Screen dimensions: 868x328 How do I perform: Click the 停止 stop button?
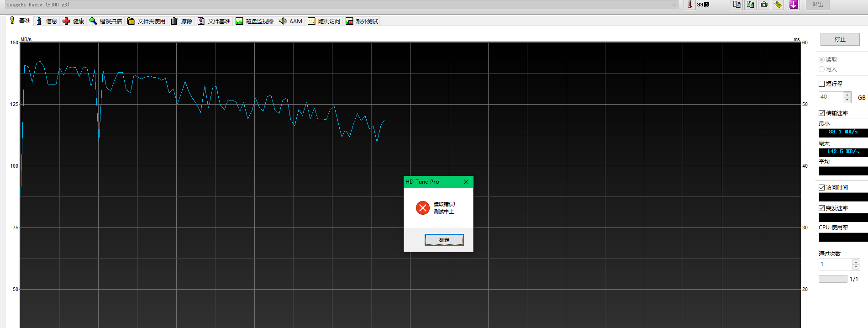point(840,39)
